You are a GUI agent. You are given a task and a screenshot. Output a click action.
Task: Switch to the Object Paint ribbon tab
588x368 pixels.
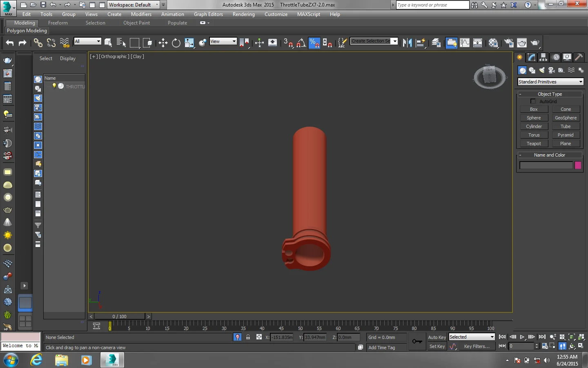point(136,23)
